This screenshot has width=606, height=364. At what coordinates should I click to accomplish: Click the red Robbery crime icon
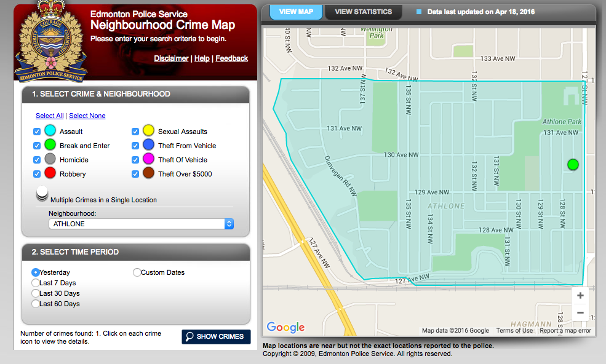click(50, 173)
